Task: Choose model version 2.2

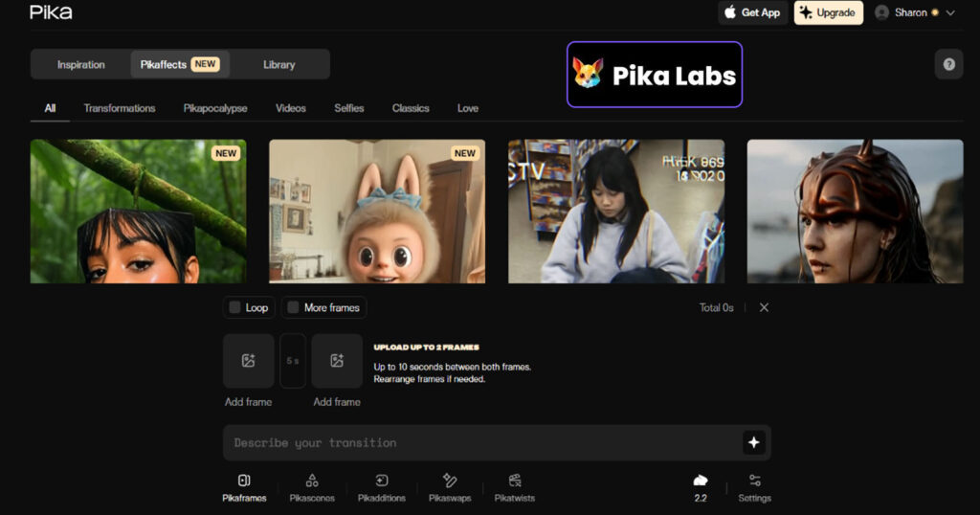Action: pyautogui.click(x=701, y=488)
